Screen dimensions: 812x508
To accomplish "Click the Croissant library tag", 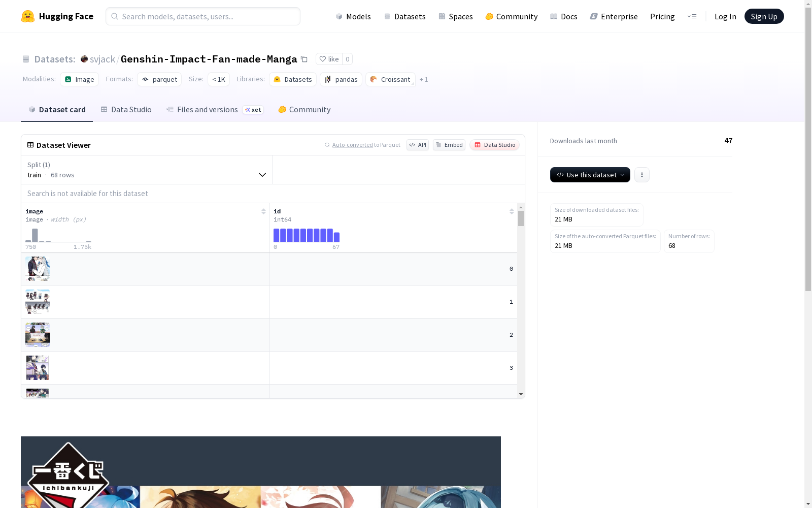I will click(x=390, y=79).
